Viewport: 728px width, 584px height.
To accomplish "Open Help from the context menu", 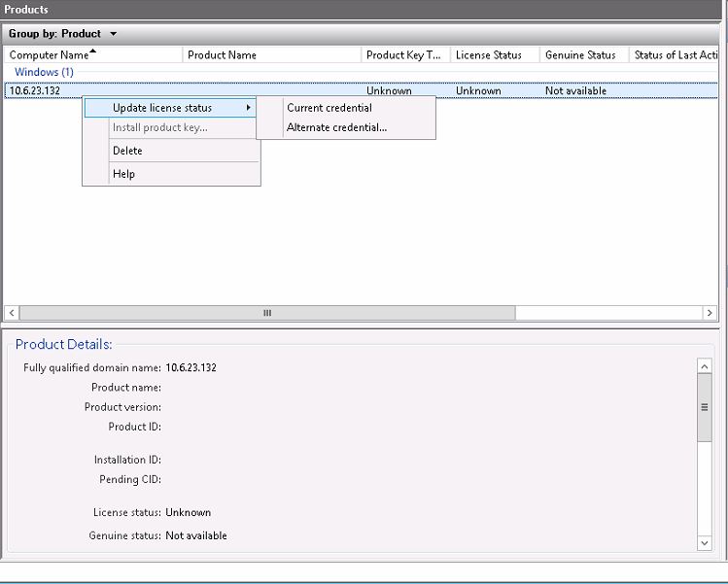I will (x=123, y=174).
